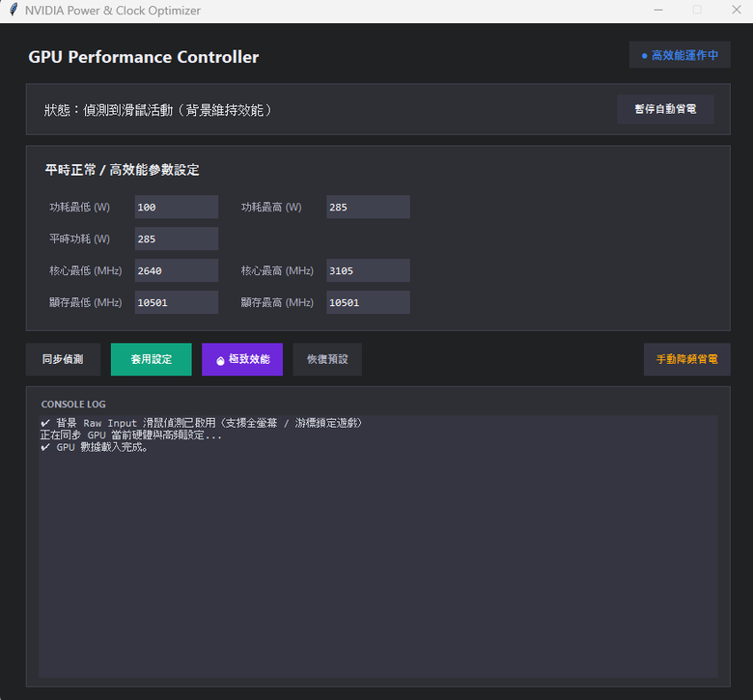Click the log line mentioning Raw Input
The width and height of the screenshot is (753, 700).
click(201, 423)
